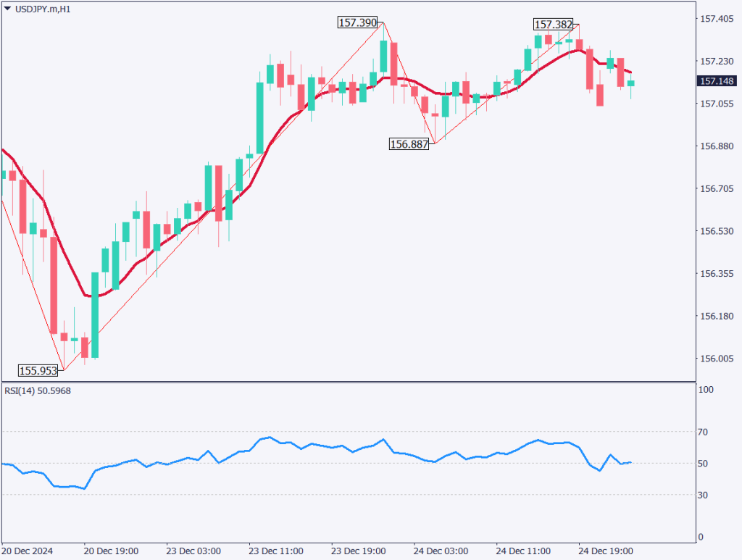Click the 156.887 swing low label

(409, 144)
